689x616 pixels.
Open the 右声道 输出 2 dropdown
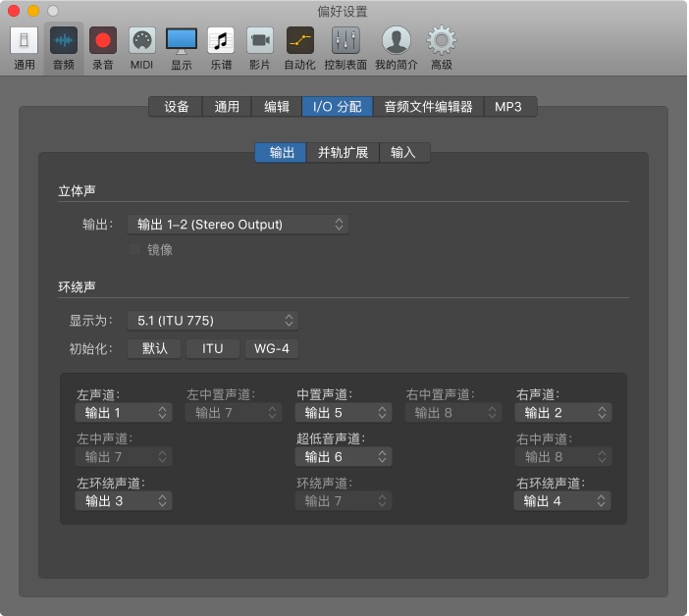(x=563, y=413)
